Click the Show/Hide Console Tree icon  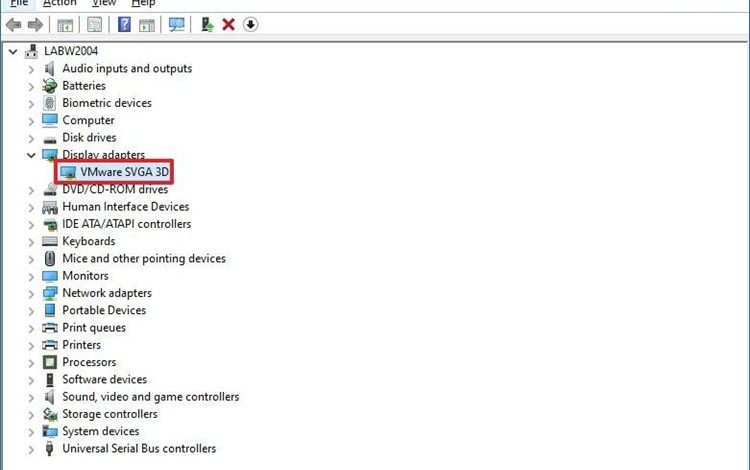pyautogui.click(x=65, y=25)
